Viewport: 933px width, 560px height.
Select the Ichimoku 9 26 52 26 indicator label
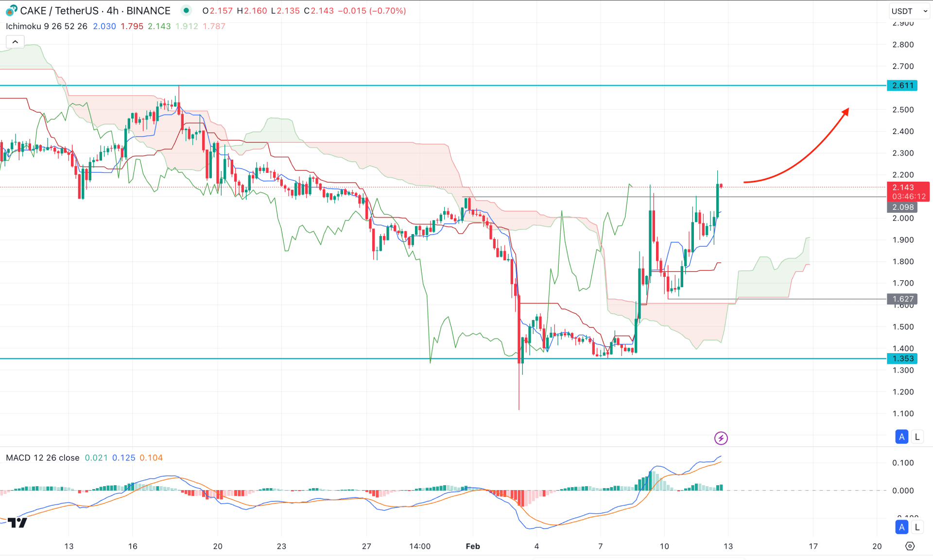47,26
